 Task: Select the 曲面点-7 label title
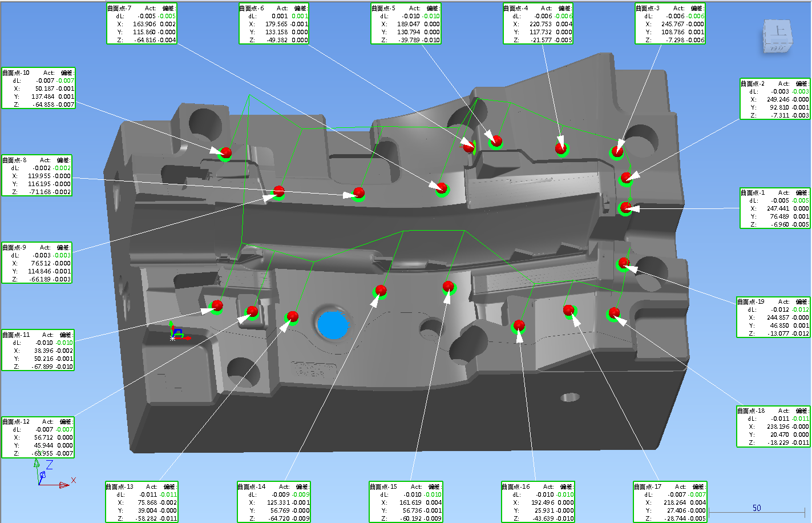pyautogui.click(x=119, y=8)
